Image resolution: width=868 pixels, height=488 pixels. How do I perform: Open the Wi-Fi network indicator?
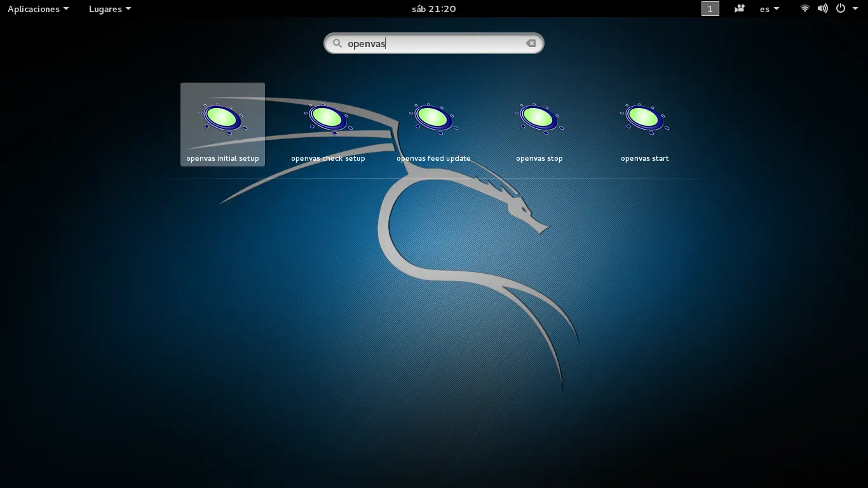(x=804, y=8)
